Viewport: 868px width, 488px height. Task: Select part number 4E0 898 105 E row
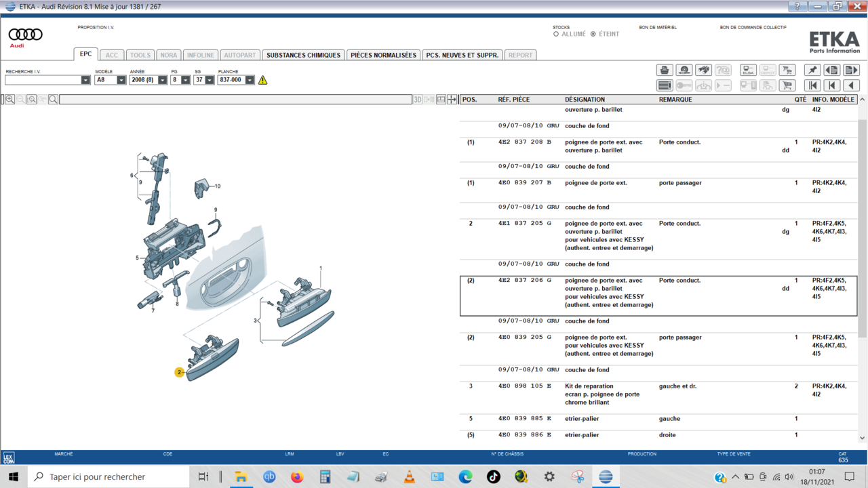click(x=524, y=386)
